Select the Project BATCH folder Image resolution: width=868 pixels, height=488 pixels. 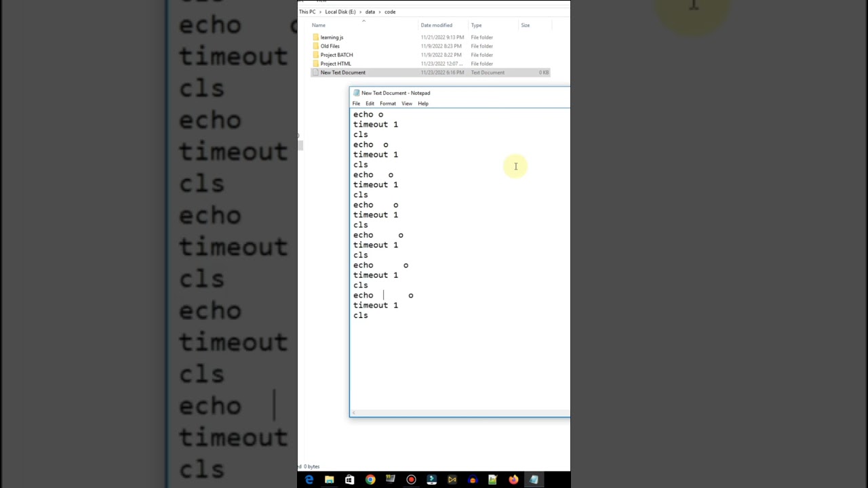(x=336, y=55)
